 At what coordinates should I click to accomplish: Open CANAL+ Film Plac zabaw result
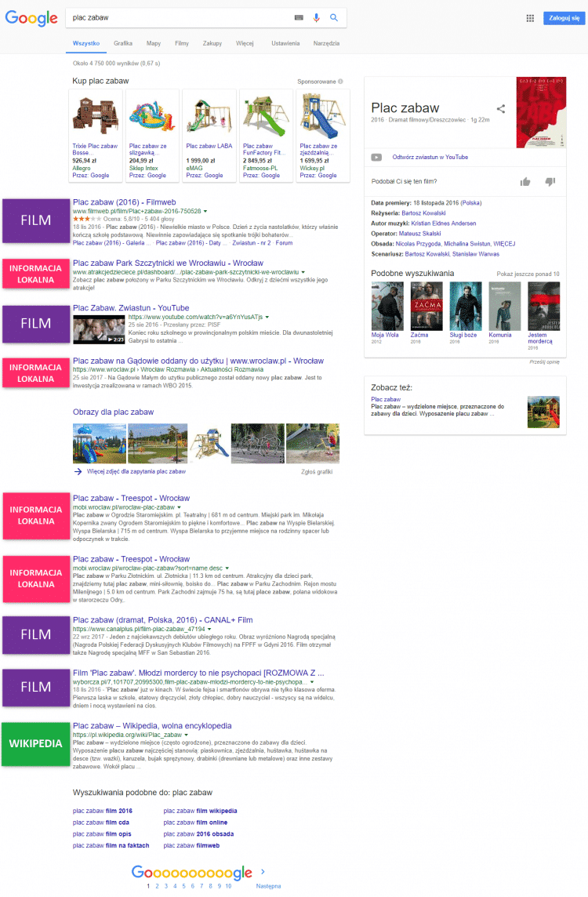click(x=163, y=620)
